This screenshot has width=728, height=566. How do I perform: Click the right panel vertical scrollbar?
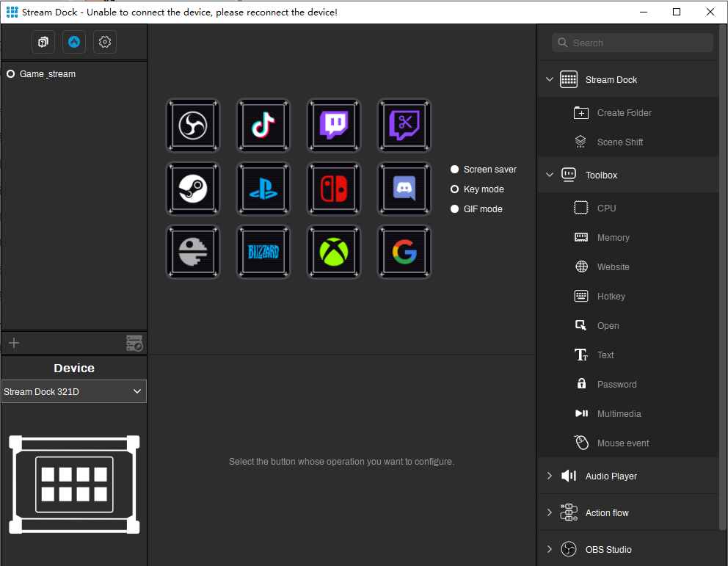(723, 276)
